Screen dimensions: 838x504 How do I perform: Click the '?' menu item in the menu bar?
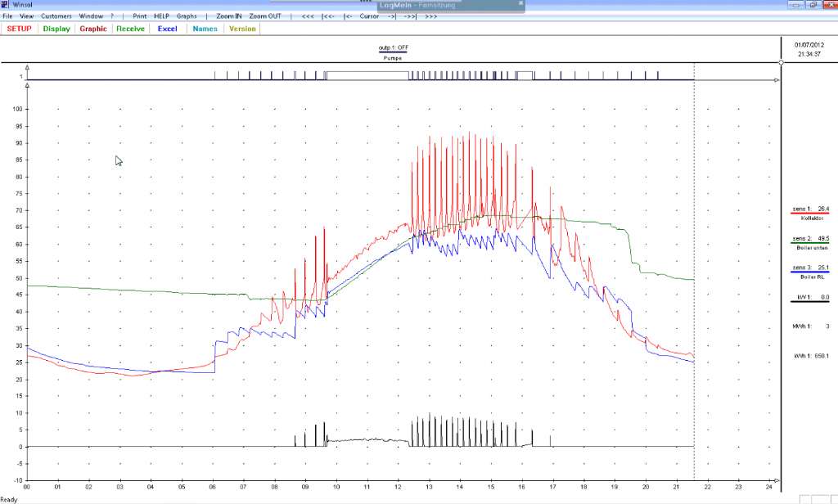tap(112, 16)
